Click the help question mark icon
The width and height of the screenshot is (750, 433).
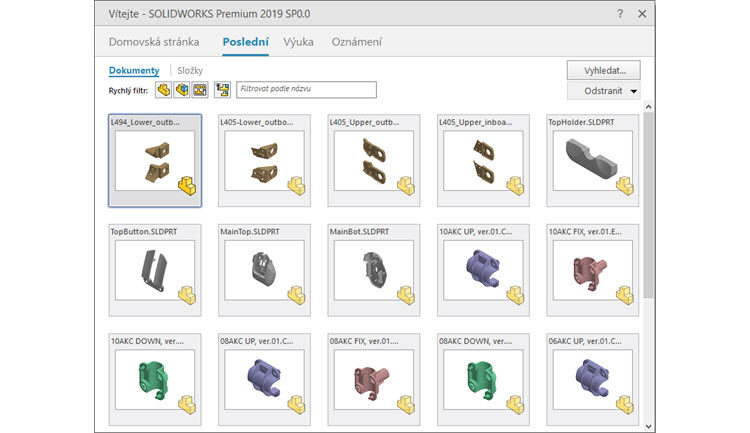click(620, 14)
